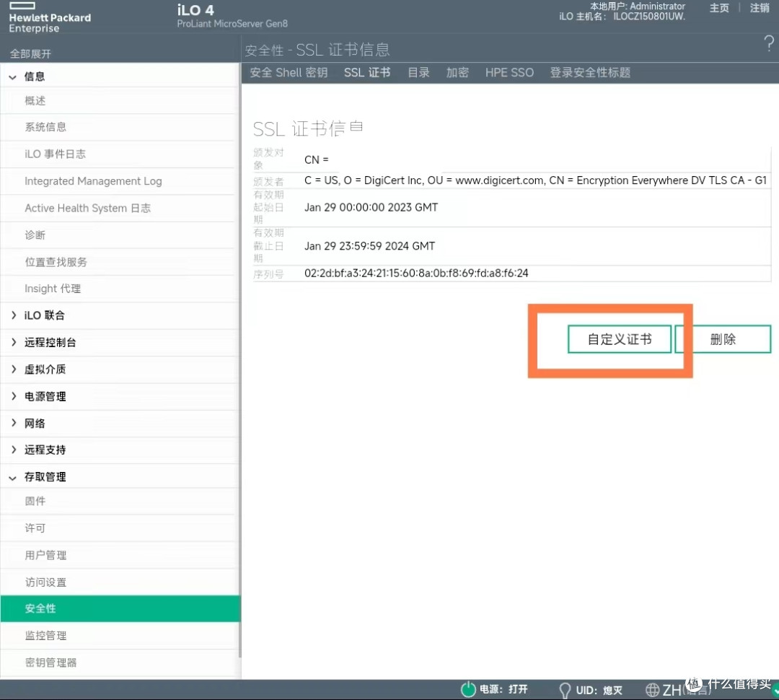Open the help question mark icon
Viewport: 779px width, 700px height.
[x=769, y=44]
